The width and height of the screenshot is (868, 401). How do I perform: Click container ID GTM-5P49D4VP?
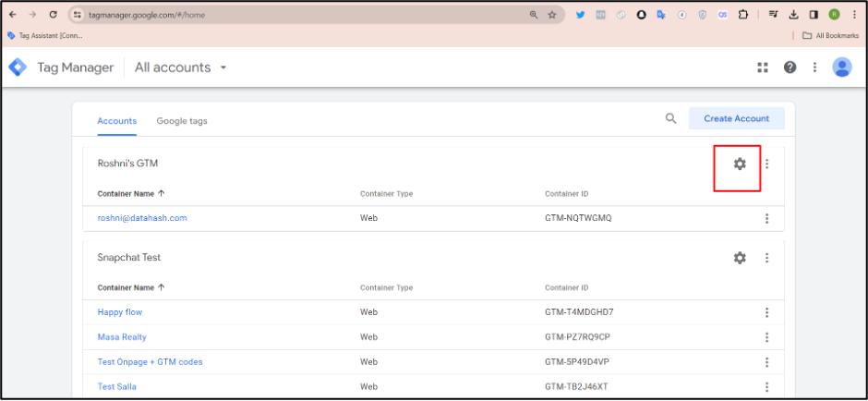pyautogui.click(x=578, y=362)
